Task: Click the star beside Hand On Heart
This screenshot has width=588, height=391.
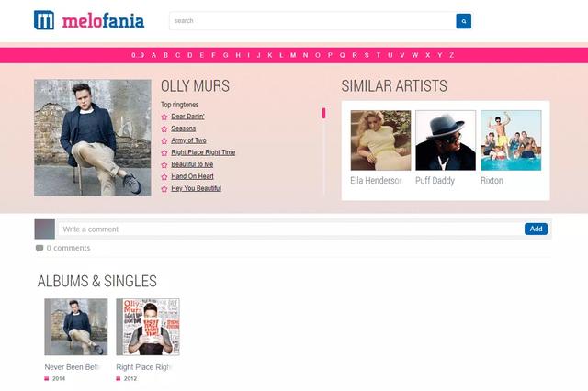Action: (x=164, y=176)
